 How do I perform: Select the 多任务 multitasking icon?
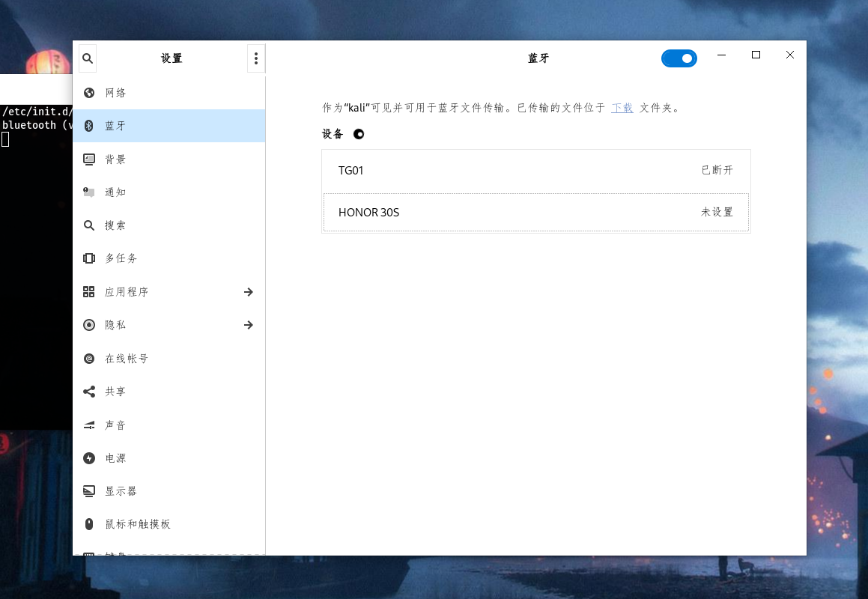point(89,258)
